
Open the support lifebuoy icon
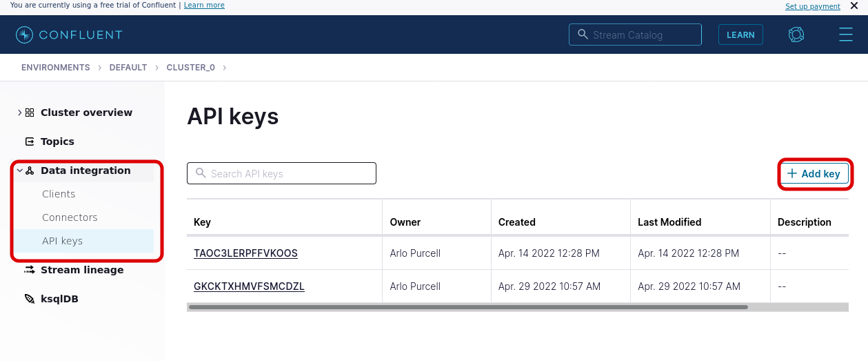click(796, 35)
